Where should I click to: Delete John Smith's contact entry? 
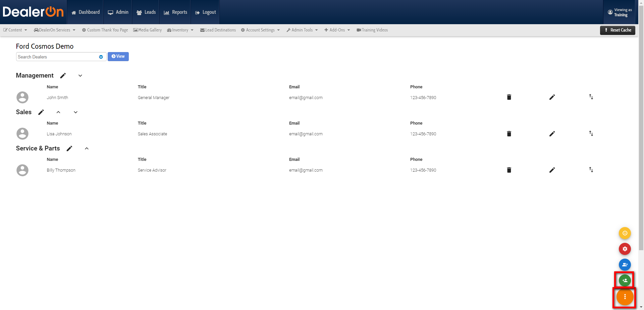(x=509, y=97)
